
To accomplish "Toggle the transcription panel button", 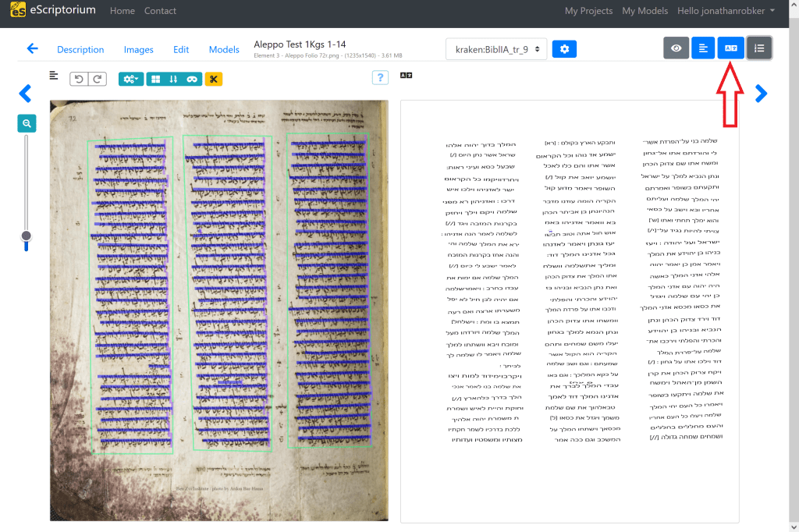I will pyautogui.click(x=730, y=48).
